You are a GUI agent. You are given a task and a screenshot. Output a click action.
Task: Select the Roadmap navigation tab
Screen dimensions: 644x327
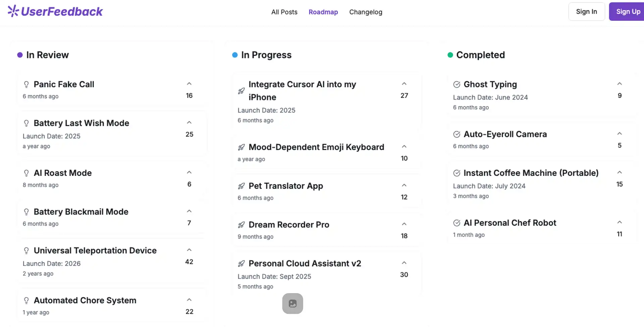[323, 12]
